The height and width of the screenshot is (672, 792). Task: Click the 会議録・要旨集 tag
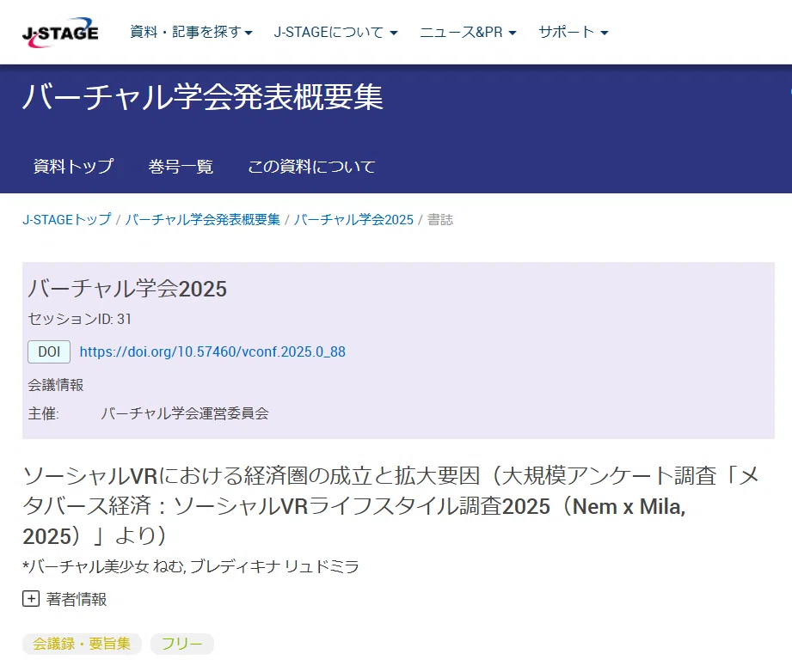tap(82, 644)
